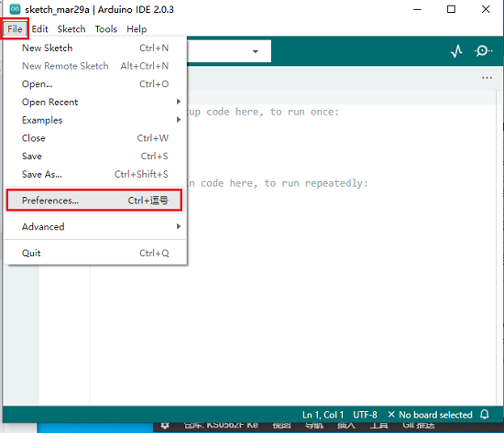Open the Tools menu
Image resolution: width=504 pixels, height=433 pixels.
[x=105, y=29]
